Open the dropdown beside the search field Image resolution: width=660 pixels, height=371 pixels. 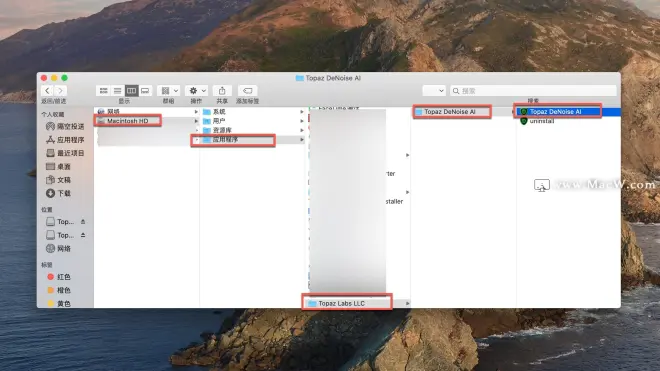[434, 91]
